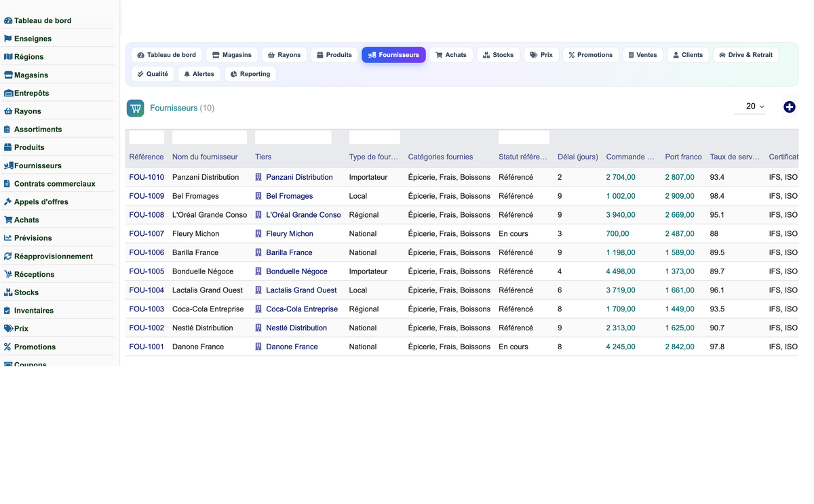Switch to the Rayons tab
The width and height of the screenshot is (814, 504).
[x=284, y=55]
